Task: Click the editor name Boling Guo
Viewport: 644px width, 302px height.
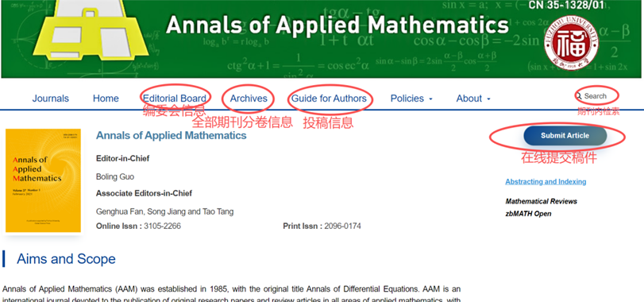Action: click(115, 176)
